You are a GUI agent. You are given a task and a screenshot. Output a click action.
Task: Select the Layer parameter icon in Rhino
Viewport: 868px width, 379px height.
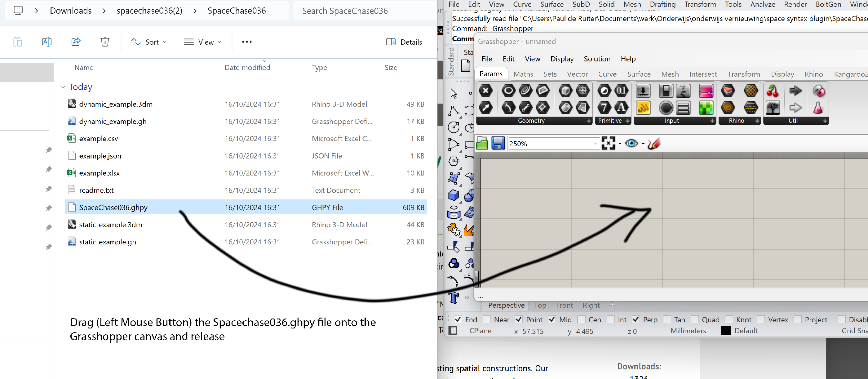click(728, 90)
